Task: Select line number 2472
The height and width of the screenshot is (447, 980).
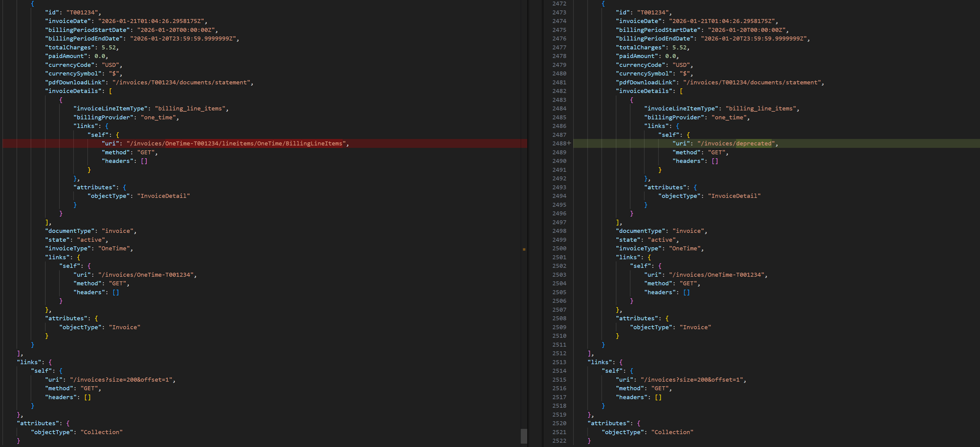Action: click(559, 4)
